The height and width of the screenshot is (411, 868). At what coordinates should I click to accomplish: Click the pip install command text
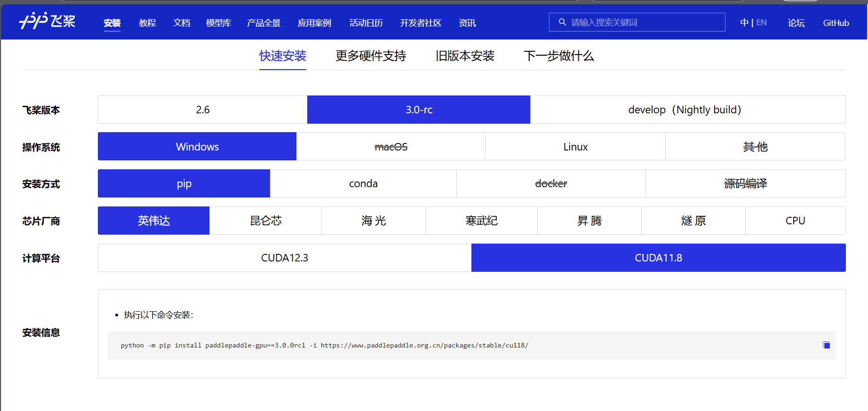click(x=324, y=345)
